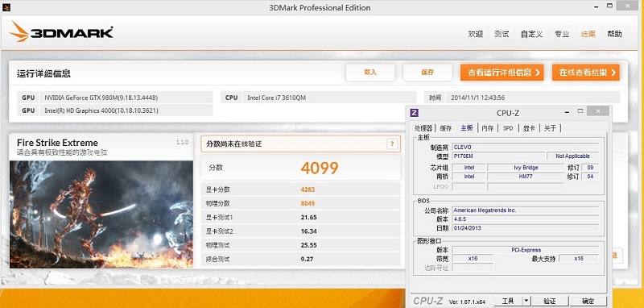644x308 pixels.
Task: Click the 验证 button in CPU-Z
Action: click(550, 301)
